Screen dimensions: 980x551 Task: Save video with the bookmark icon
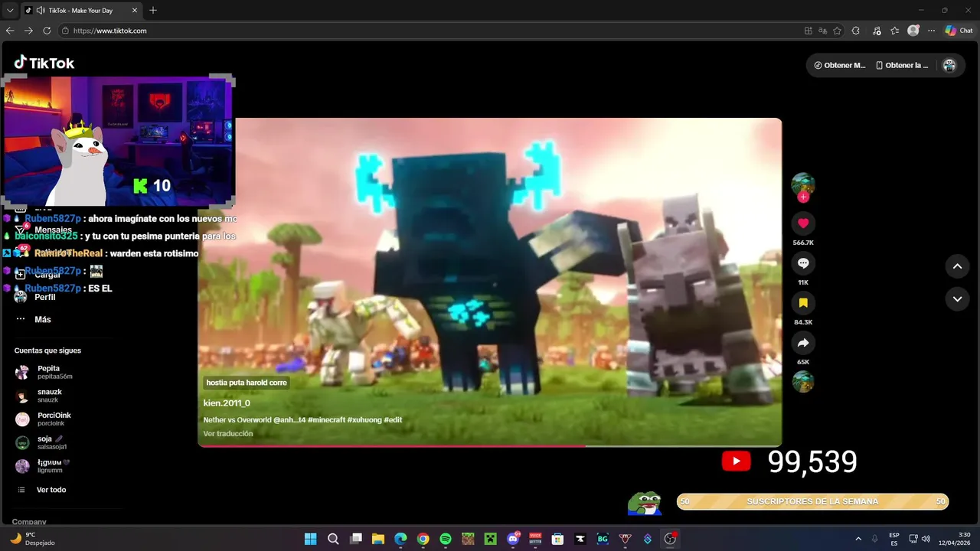803,303
